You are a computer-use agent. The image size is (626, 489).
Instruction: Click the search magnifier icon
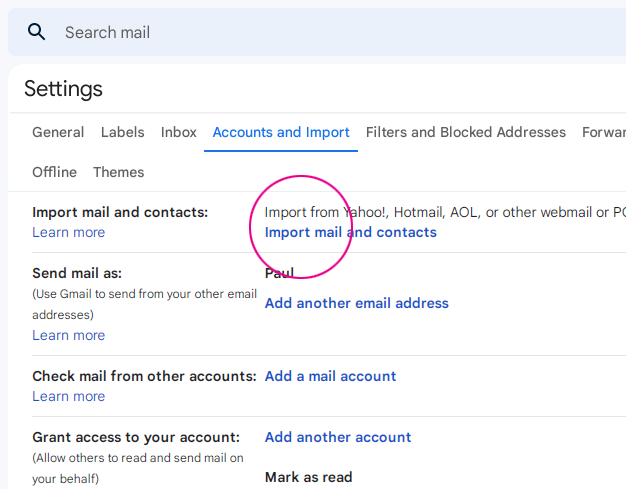click(x=36, y=32)
